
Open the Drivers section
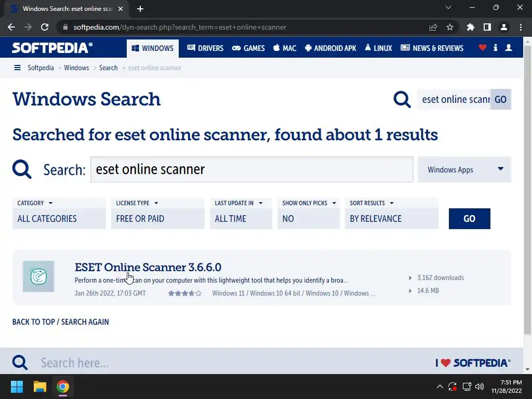[205, 48]
